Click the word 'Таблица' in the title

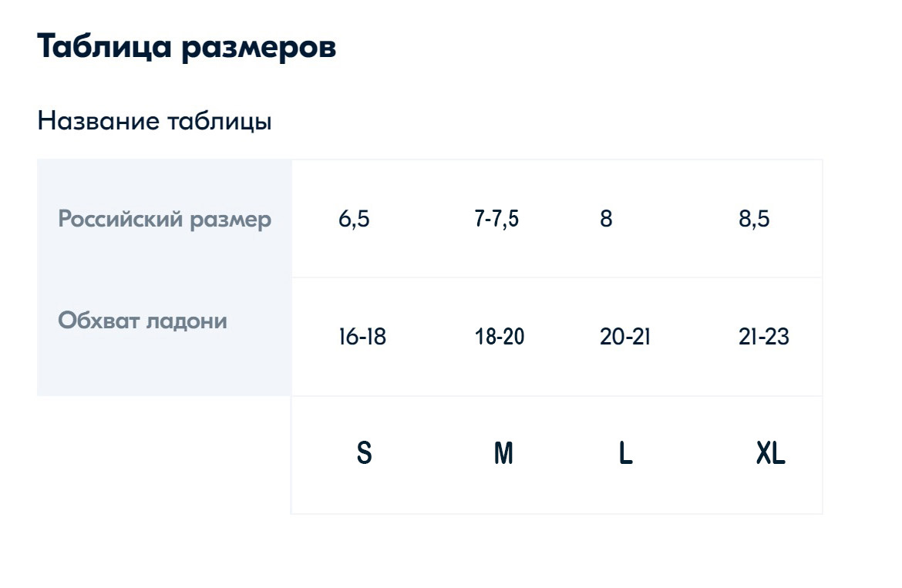click(x=104, y=48)
